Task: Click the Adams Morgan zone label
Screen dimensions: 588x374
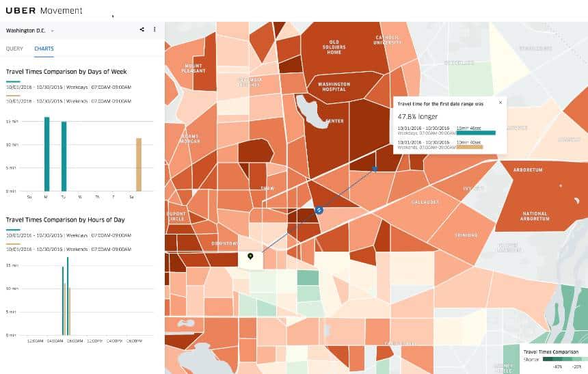Action: 190,139
